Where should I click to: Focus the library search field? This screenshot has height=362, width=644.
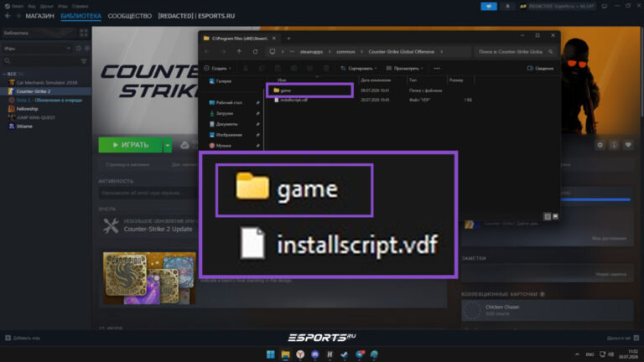[x=41, y=60]
